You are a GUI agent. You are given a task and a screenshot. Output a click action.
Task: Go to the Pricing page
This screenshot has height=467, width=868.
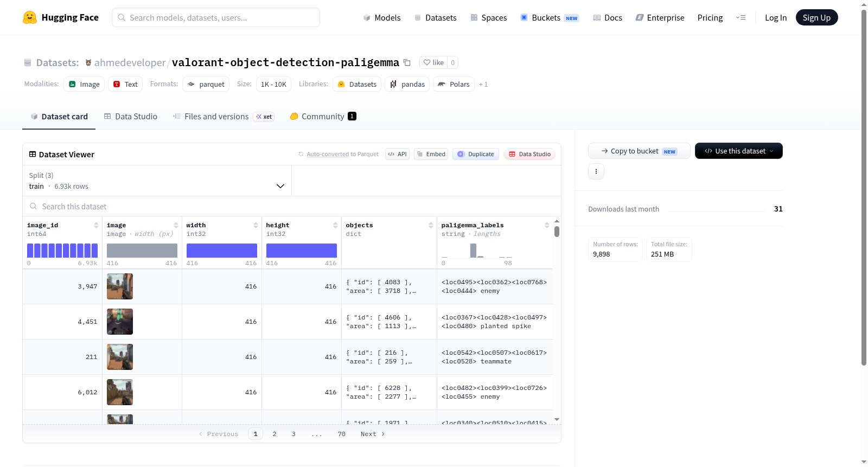tap(710, 18)
